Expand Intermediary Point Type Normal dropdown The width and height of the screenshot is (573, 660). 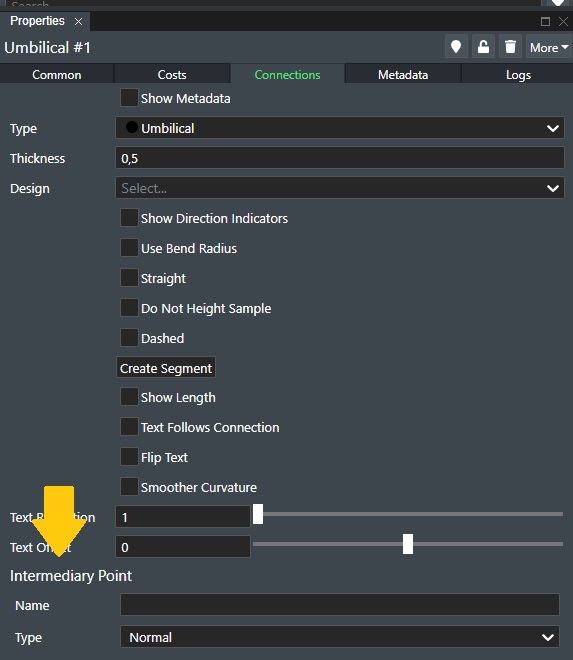pyautogui.click(x=340, y=637)
